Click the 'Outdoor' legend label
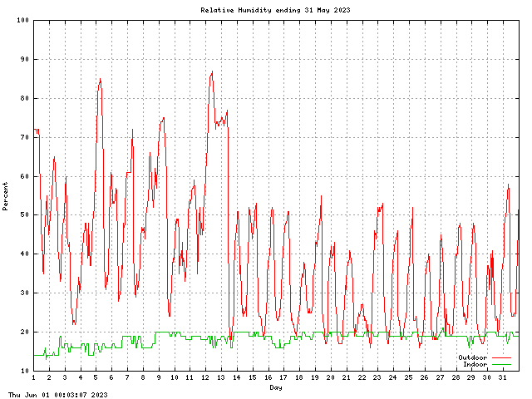 click(473, 357)
